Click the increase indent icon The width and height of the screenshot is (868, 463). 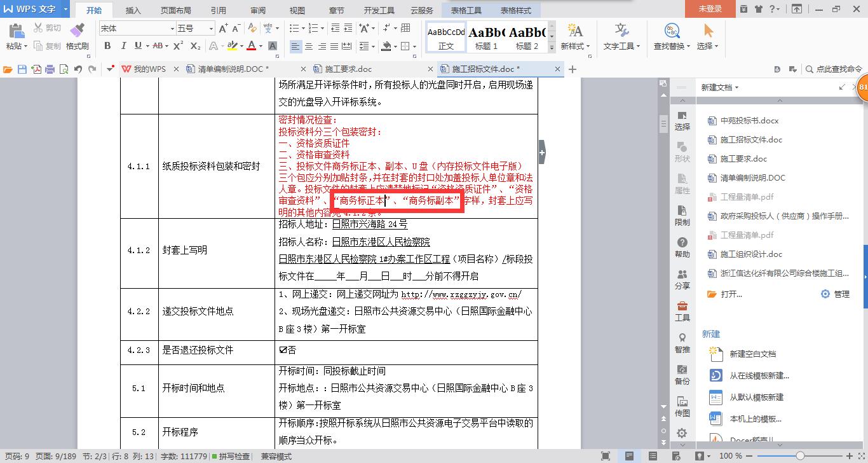pyautogui.click(x=347, y=29)
